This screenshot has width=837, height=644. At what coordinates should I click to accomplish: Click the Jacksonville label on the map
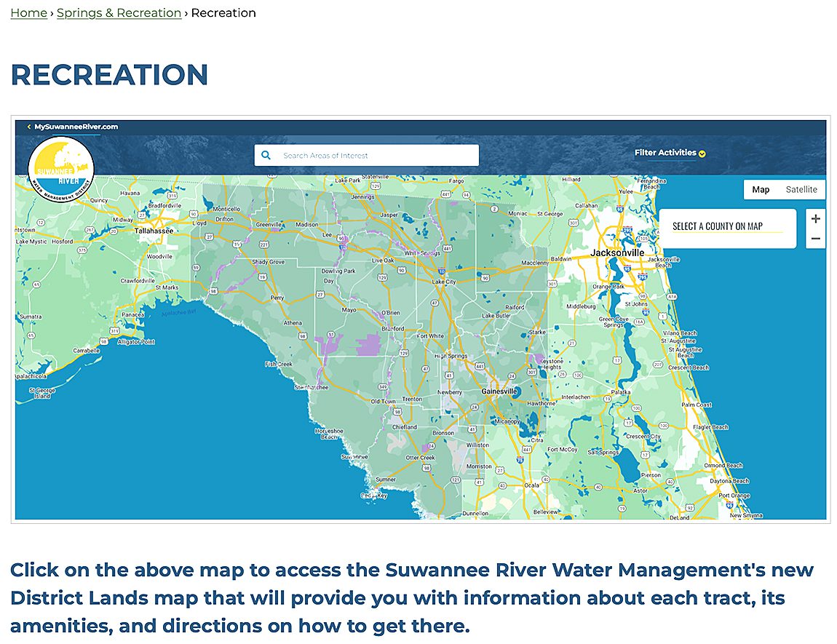point(617,253)
